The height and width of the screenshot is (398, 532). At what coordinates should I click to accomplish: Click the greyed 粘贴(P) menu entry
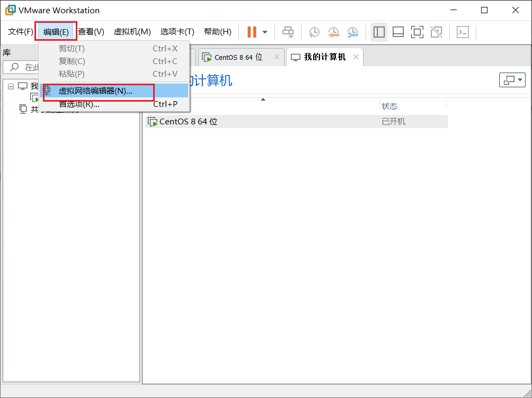[x=114, y=74]
